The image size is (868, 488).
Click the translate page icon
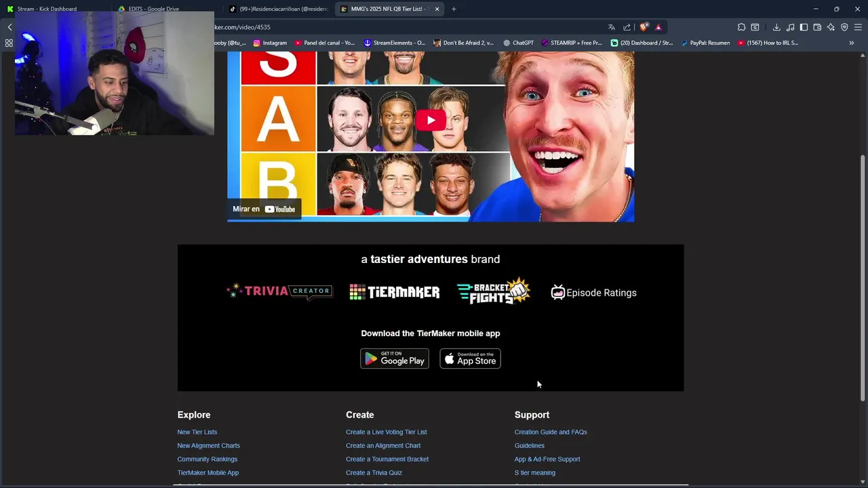pyautogui.click(x=612, y=27)
